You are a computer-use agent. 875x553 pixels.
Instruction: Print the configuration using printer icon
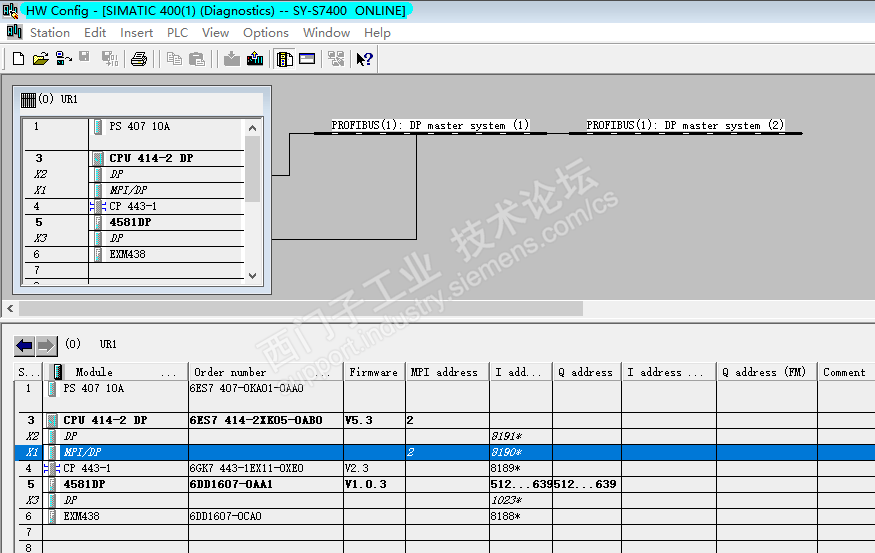point(139,59)
